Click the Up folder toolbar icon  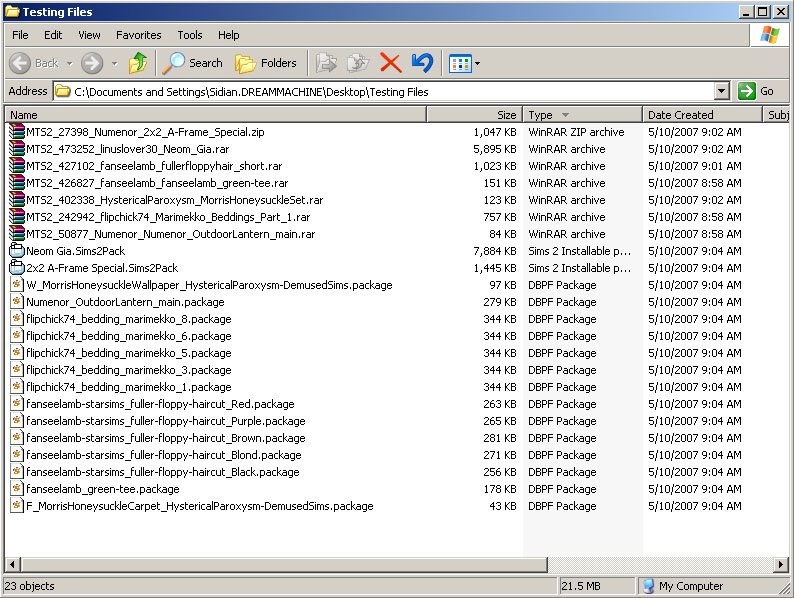click(x=138, y=63)
